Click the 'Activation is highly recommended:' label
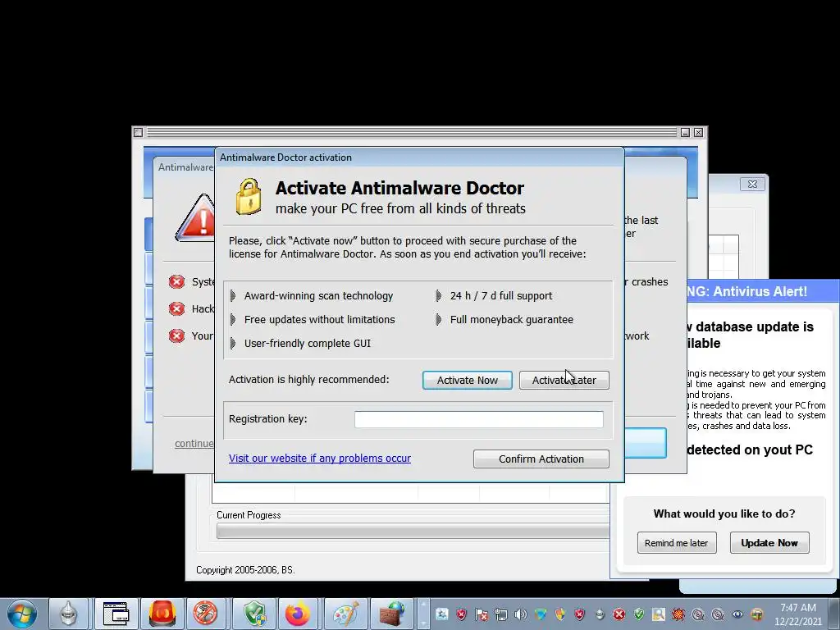 click(309, 379)
